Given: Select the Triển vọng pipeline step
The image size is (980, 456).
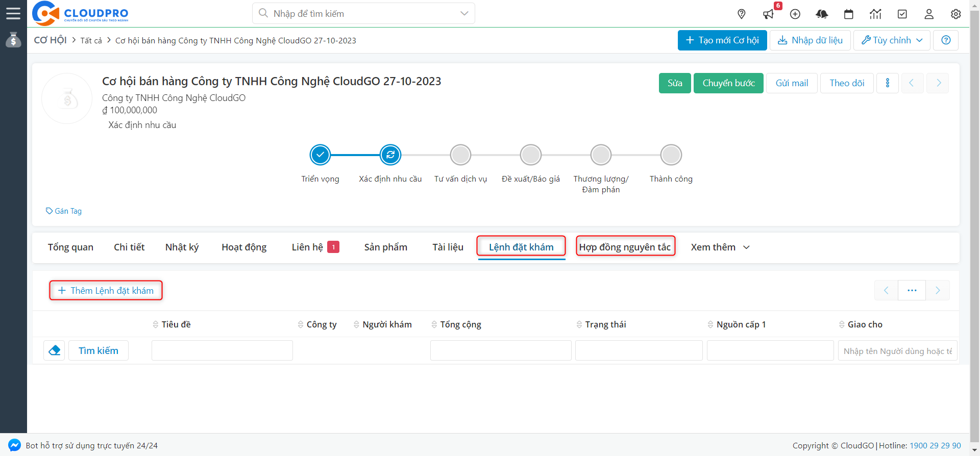Looking at the screenshot, I should tap(320, 155).
